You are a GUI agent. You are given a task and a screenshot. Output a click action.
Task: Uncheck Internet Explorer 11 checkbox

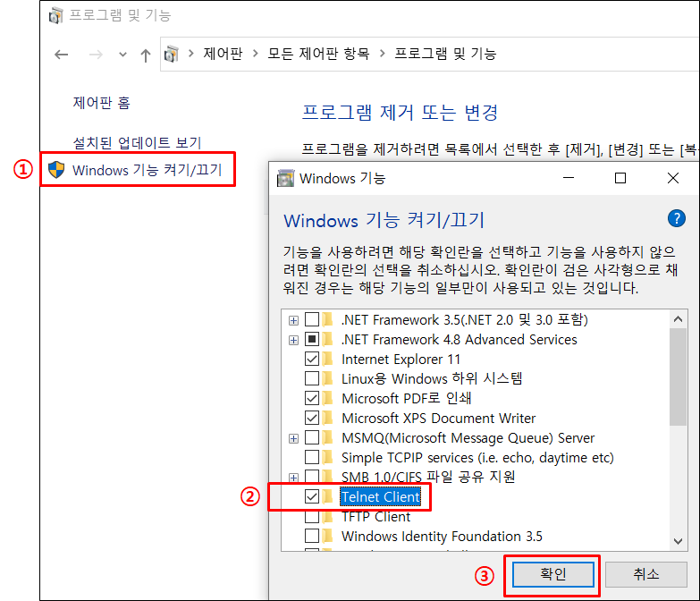click(312, 359)
